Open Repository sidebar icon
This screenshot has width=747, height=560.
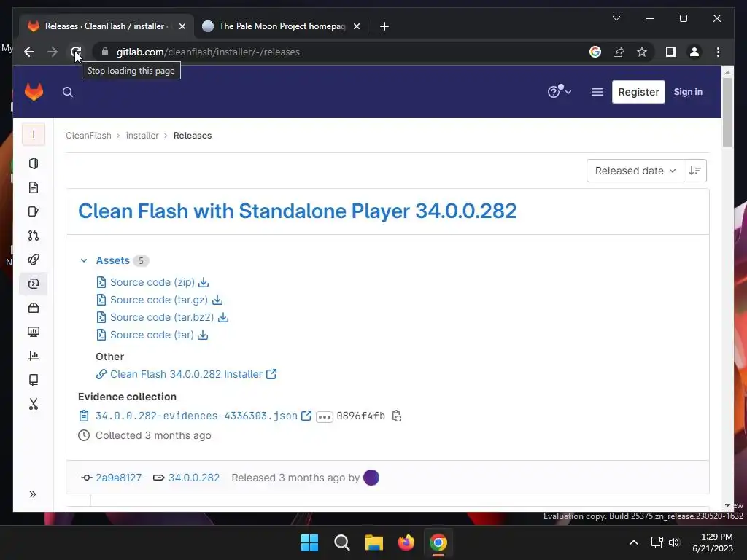pos(34,187)
